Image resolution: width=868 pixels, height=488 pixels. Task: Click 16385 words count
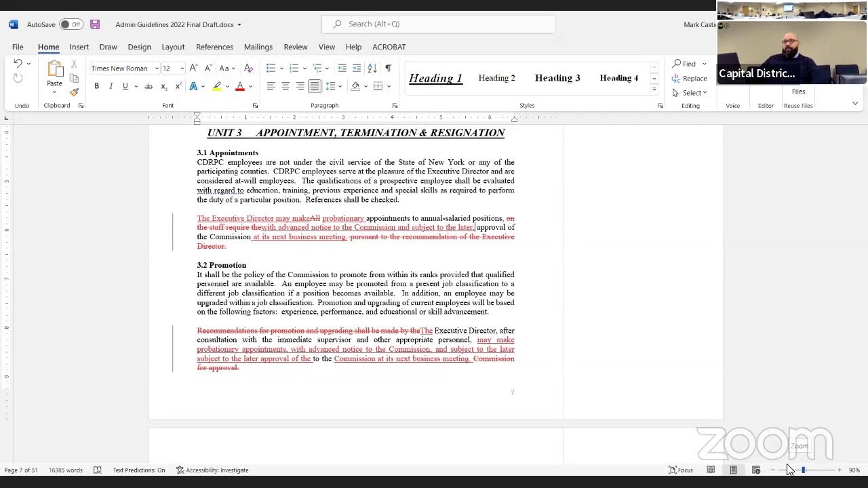[x=66, y=470]
